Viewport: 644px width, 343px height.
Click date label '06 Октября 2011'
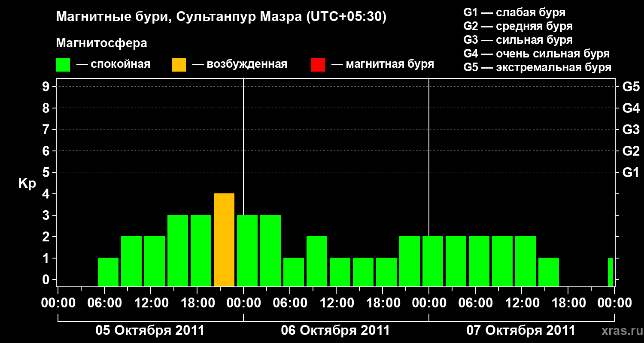point(335,331)
